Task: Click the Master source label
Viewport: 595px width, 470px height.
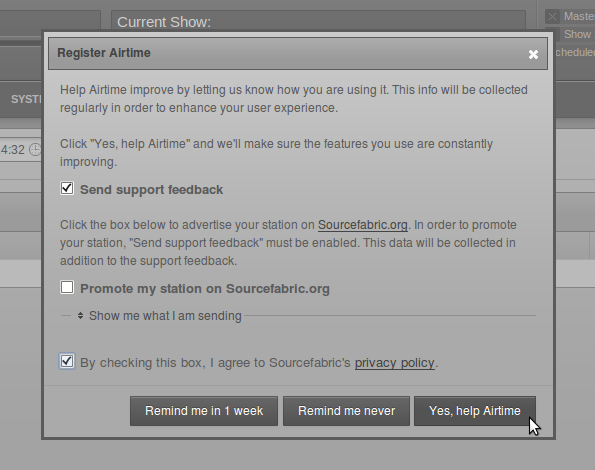Action: pyautogui.click(x=579, y=16)
